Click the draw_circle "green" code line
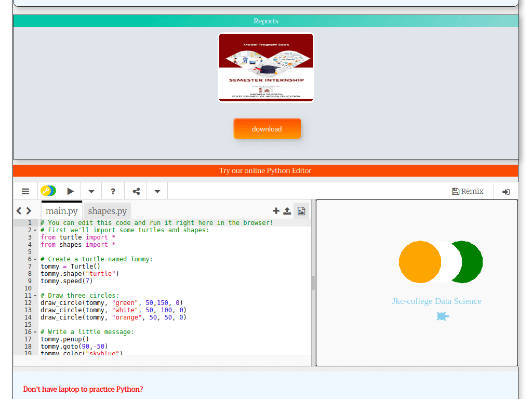 [x=112, y=303]
